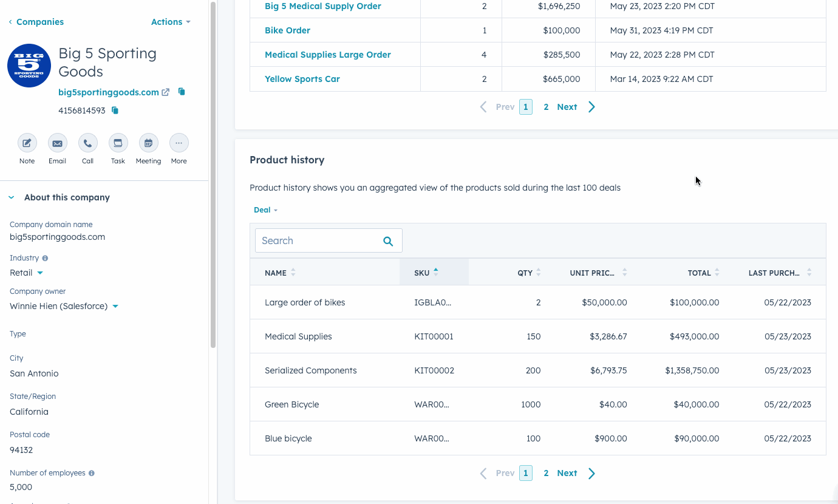Open external link icon next to big5sportinggoods.com
The width and height of the screenshot is (838, 504).
point(165,92)
